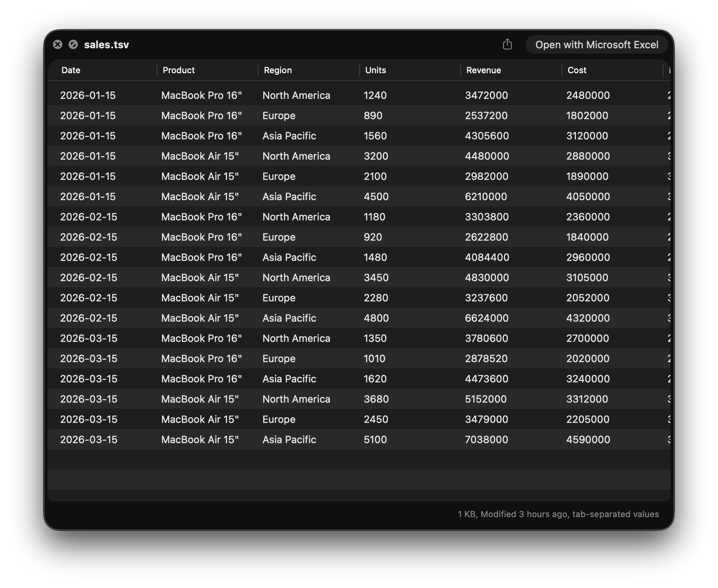718x588 pixels.
Task: Click the revenue cell showing 2878520
Action: click(x=486, y=359)
